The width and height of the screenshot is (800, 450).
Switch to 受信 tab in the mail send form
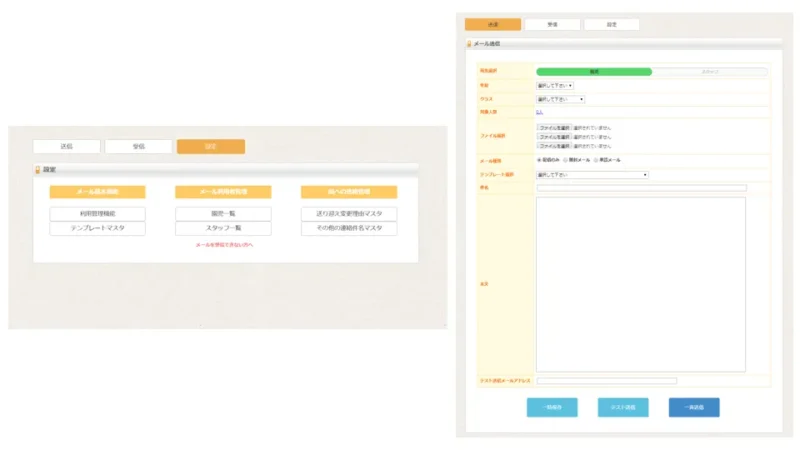[x=552, y=24]
